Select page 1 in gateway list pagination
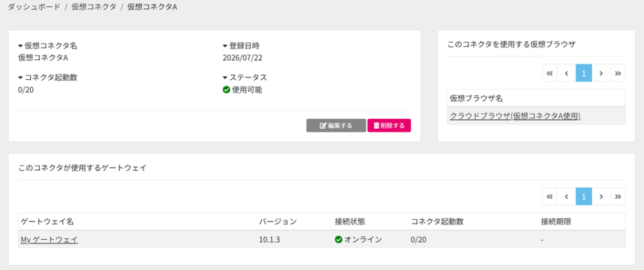 584,197
